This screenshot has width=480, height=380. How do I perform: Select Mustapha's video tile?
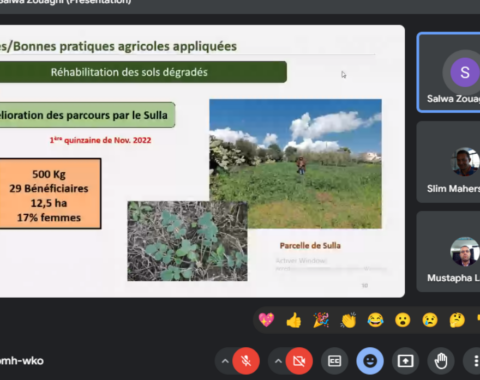click(449, 252)
